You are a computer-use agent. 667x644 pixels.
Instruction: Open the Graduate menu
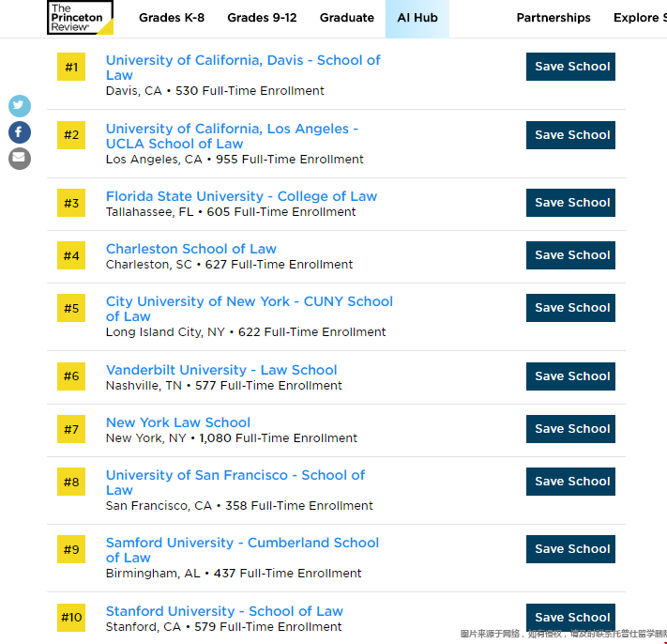pos(346,18)
